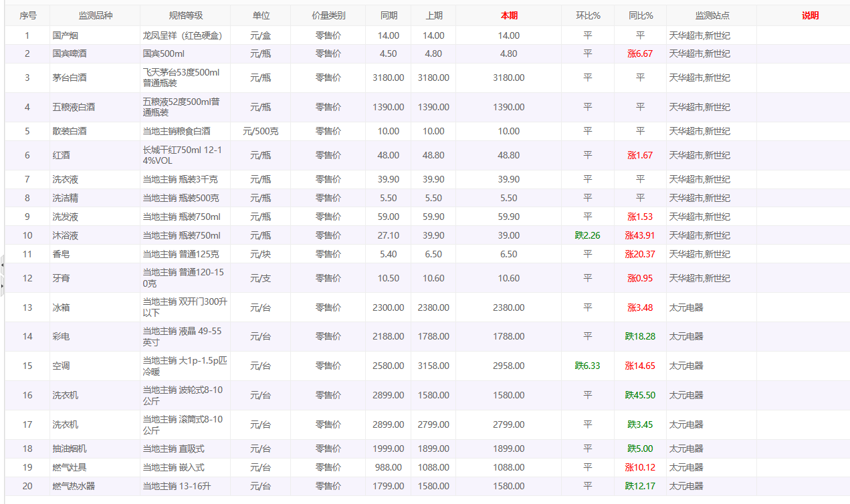Screen dimensions: 850x504
Task: Click the 冰箱 product cell
Action: tap(95, 307)
